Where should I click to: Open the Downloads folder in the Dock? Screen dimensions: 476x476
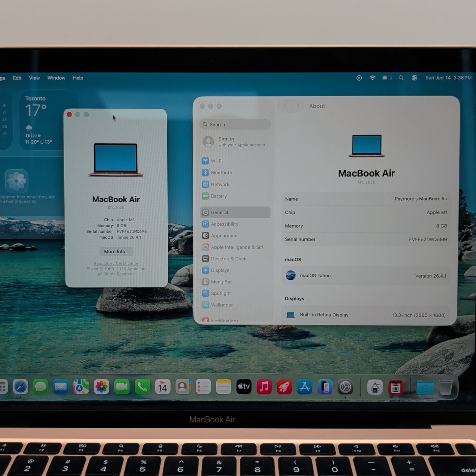(x=425, y=387)
